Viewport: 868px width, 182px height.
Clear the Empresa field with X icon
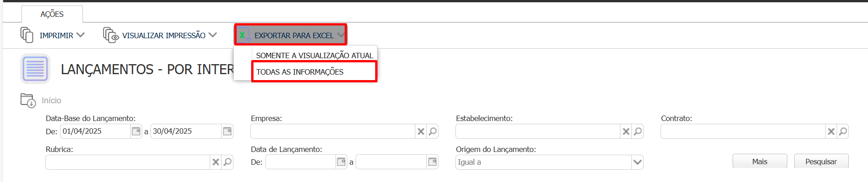pos(421,131)
